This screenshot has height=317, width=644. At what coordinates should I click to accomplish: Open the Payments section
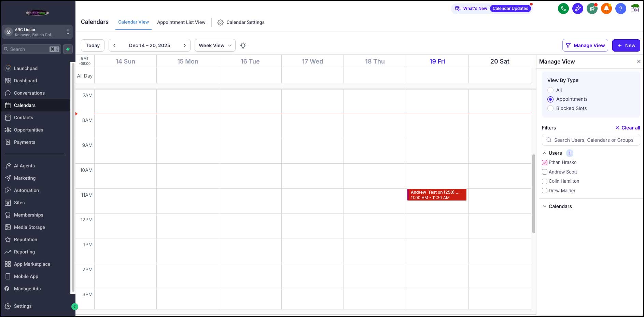[24, 142]
